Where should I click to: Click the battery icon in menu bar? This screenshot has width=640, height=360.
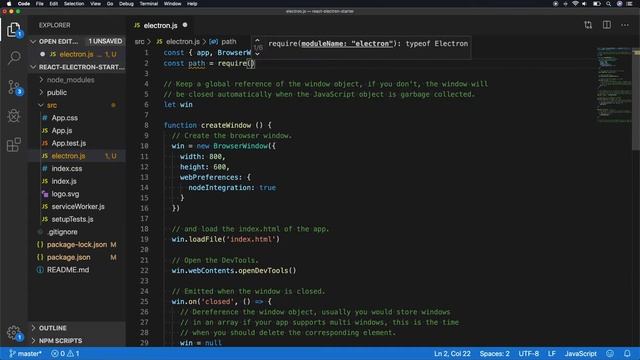point(596,4)
